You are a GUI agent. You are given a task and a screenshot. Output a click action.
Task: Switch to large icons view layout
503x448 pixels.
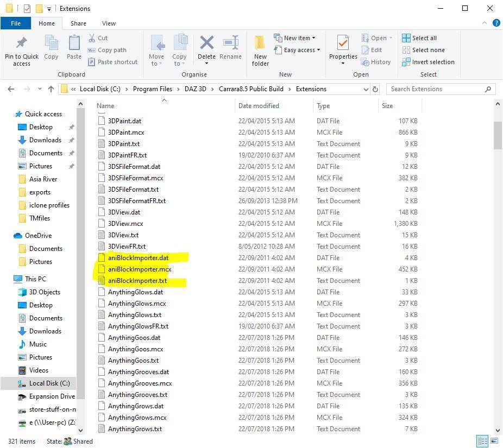(494, 441)
